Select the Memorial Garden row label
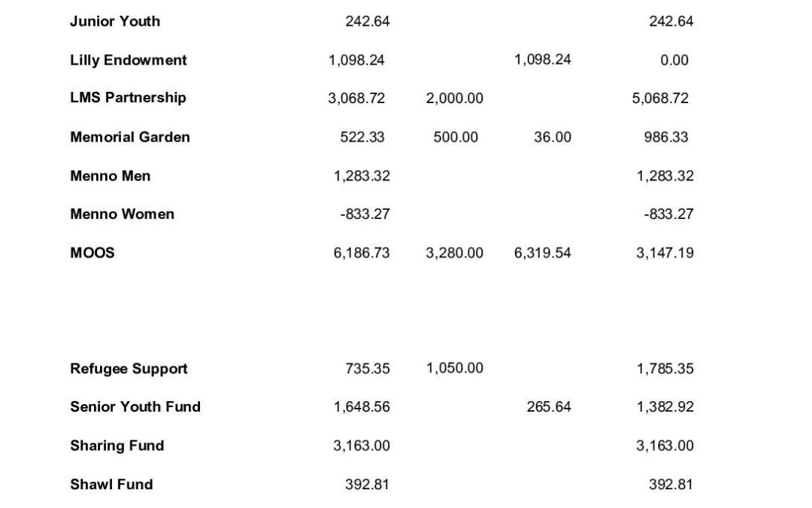Viewport: 812px width, 508px height. [x=130, y=137]
